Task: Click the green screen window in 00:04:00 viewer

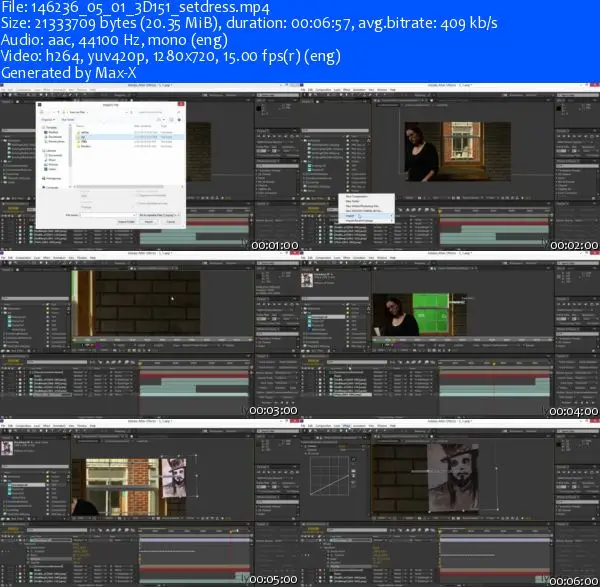Action: [430, 313]
